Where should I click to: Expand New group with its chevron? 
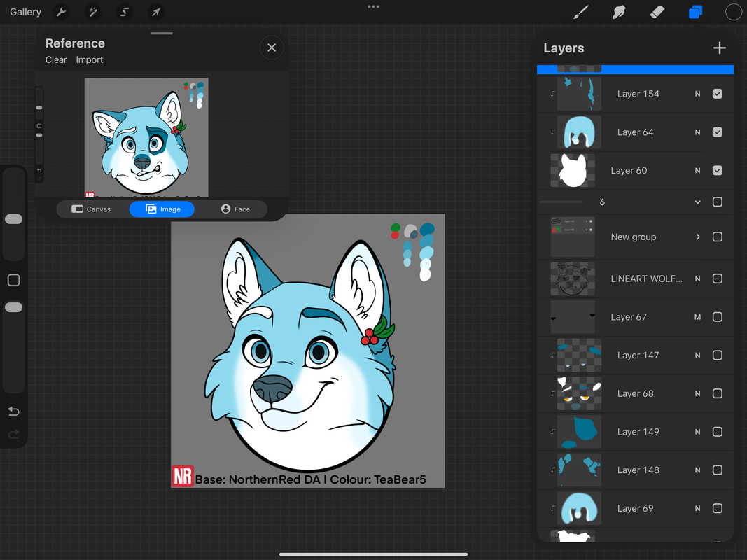(x=698, y=237)
